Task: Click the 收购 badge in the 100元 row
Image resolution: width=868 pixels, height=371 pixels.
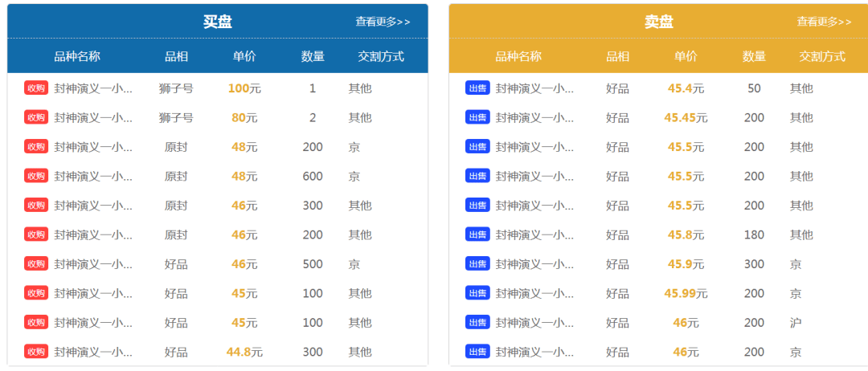Action: 36,88
